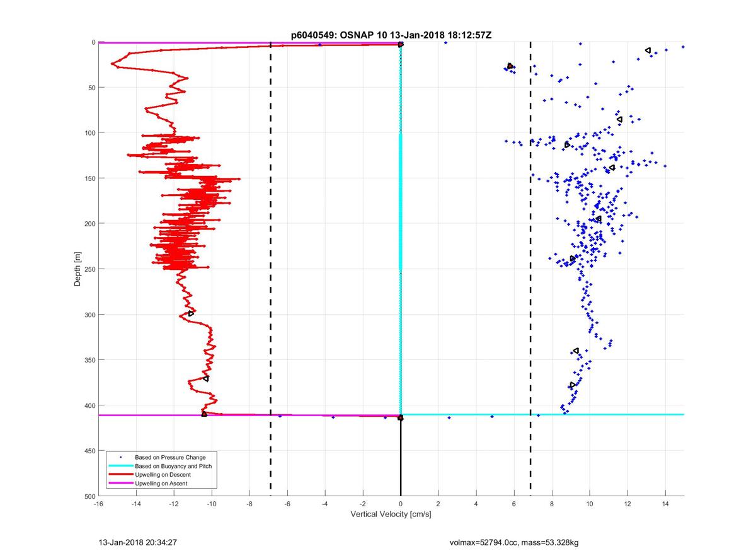The image size is (756, 558).
Task: Click triangle marker near 13 cm/s at top right
Action: pyautogui.click(x=648, y=50)
